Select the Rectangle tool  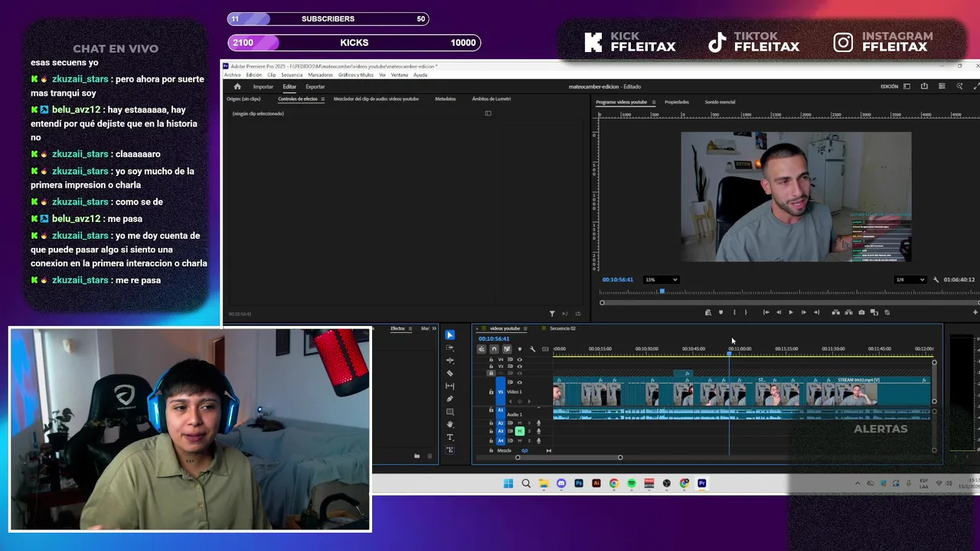click(x=450, y=412)
